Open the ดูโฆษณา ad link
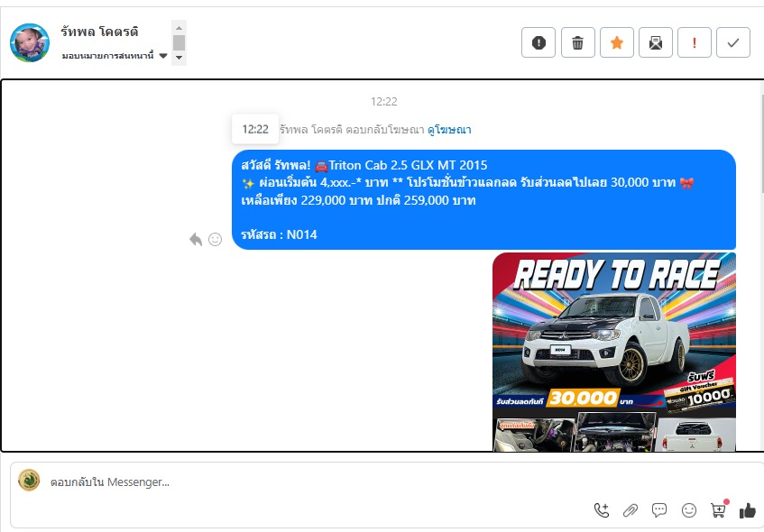 coord(449,130)
